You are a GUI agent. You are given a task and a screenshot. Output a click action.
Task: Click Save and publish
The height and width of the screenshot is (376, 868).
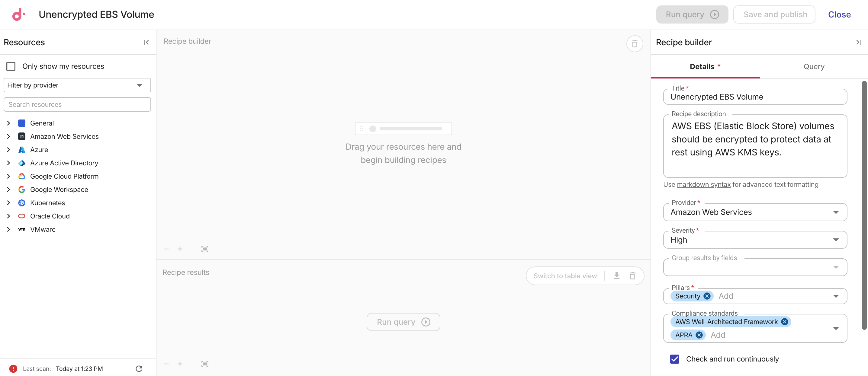[x=774, y=14]
